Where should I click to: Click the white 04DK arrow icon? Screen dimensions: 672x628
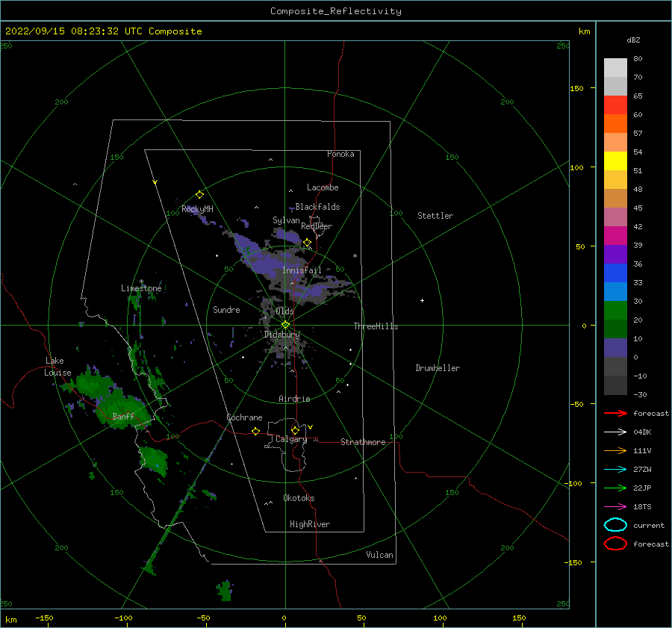[615, 432]
